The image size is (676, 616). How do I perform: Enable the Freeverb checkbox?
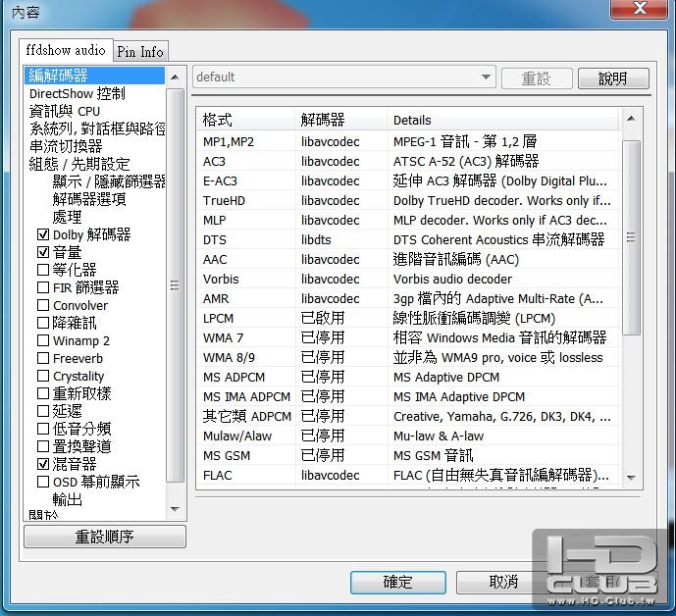pos(43,358)
